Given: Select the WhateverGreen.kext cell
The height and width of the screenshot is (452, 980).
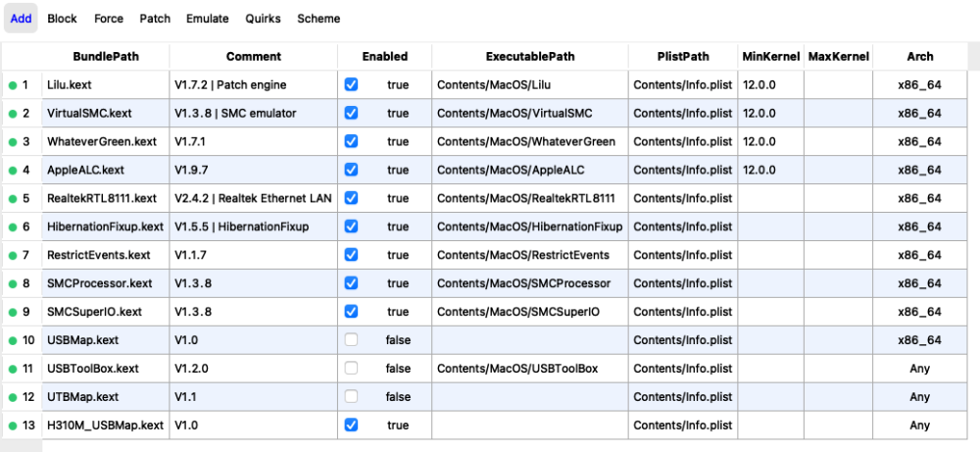Looking at the screenshot, I should tap(106, 141).
